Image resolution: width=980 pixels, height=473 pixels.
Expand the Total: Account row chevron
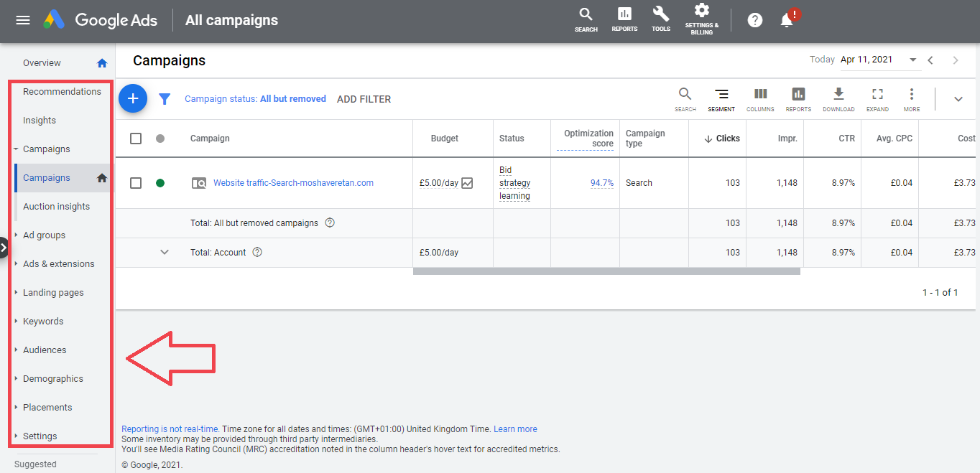165,252
